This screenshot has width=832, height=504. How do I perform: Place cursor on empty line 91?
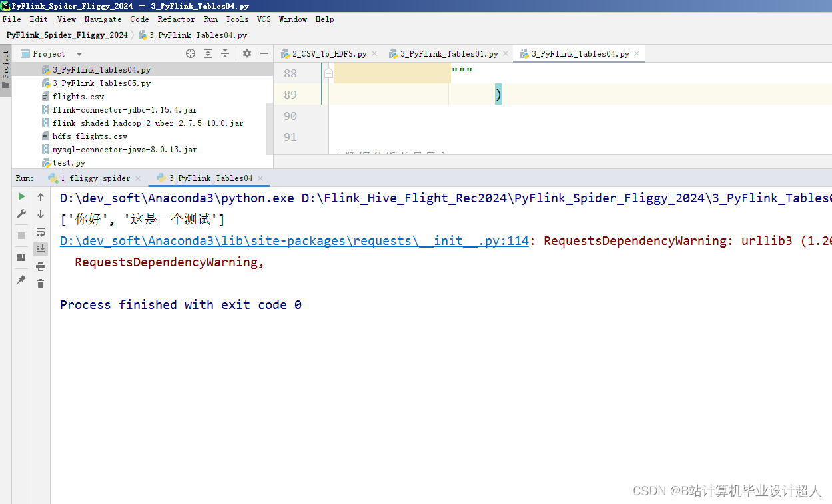580,137
